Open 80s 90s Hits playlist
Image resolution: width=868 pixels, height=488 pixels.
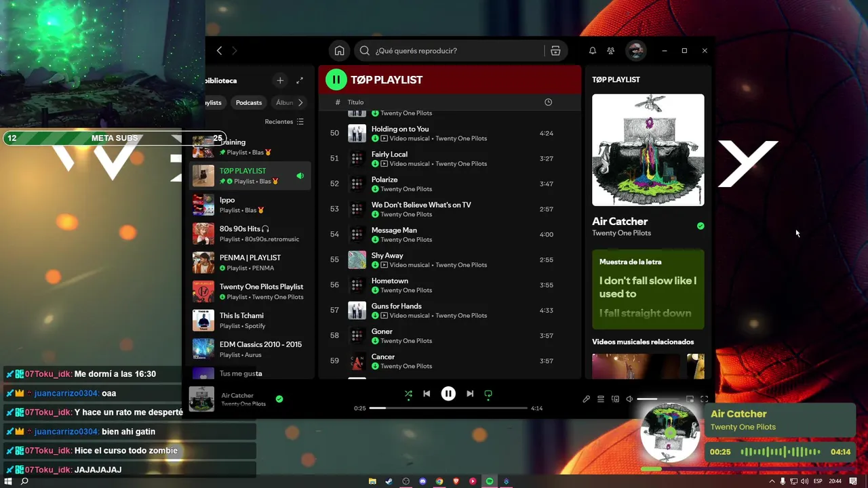[x=250, y=234]
